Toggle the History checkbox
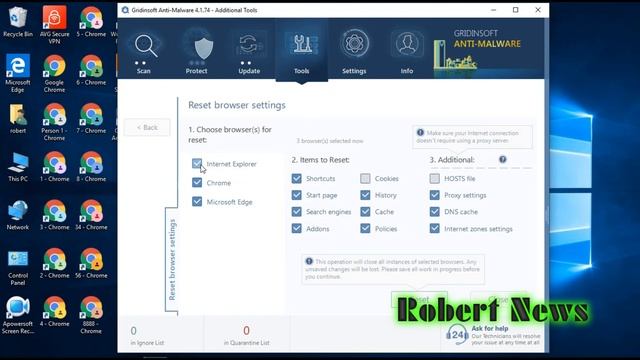 (x=365, y=195)
